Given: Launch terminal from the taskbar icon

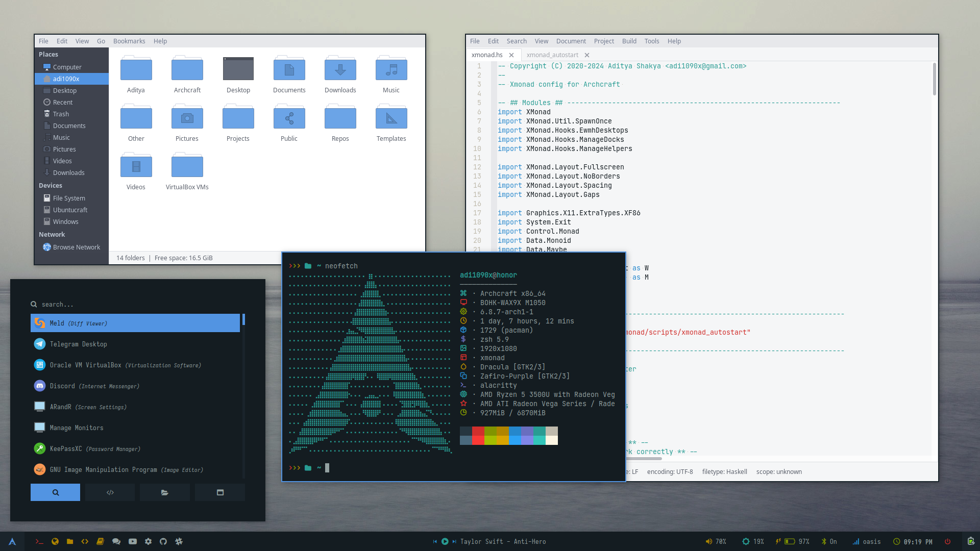Looking at the screenshot, I should pyautogui.click(x=39, y=541).
